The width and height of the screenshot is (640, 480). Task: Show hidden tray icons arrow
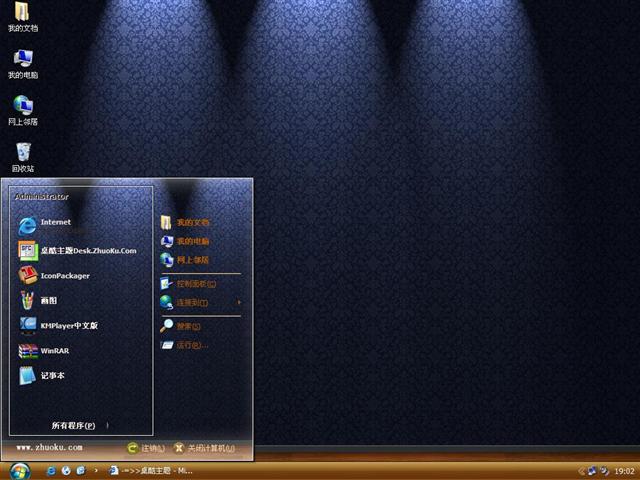point(581,471)
